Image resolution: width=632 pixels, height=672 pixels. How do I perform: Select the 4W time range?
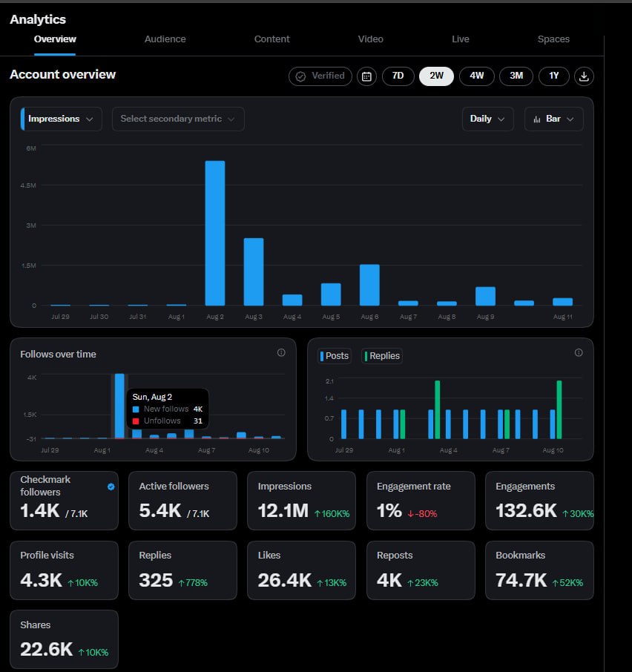click(x=476, y=76)
